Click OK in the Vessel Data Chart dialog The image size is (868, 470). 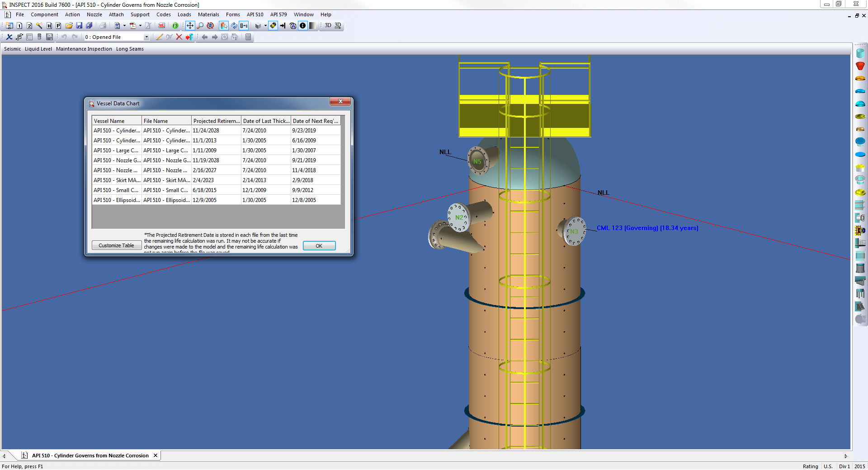pyautogui.click(x=319, y=245)
